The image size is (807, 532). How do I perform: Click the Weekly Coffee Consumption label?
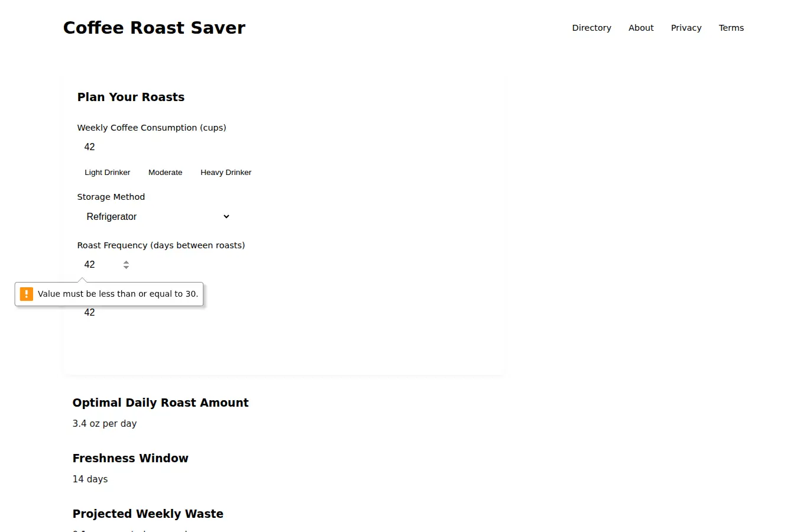pyautogui.click(x=151, y=128)
